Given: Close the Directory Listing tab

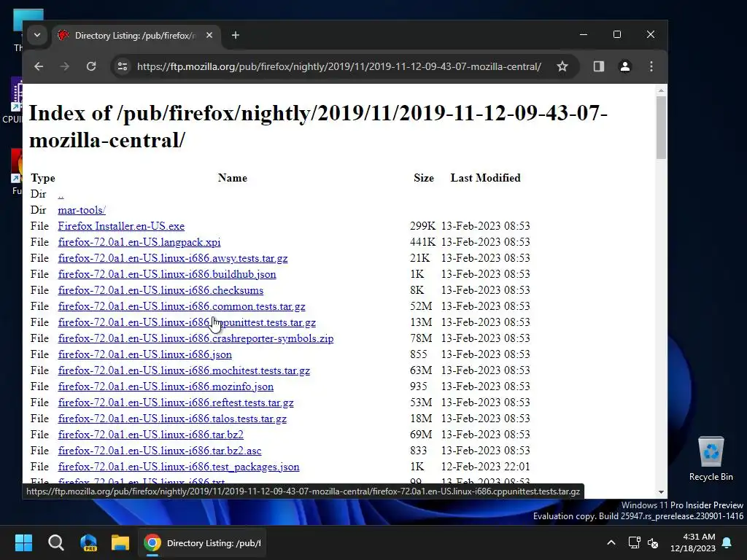Looking at the screenshot, I should (x=209, y=35).
